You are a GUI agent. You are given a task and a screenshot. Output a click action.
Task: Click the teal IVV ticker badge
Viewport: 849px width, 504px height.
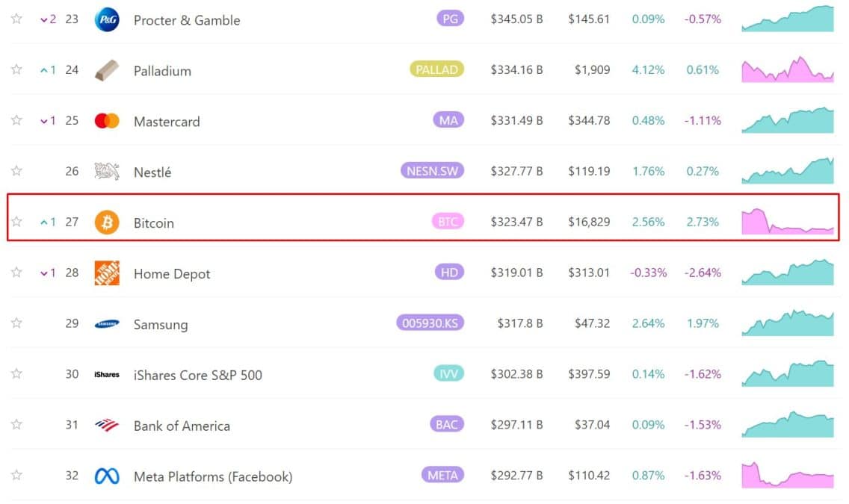pos(449,373)
